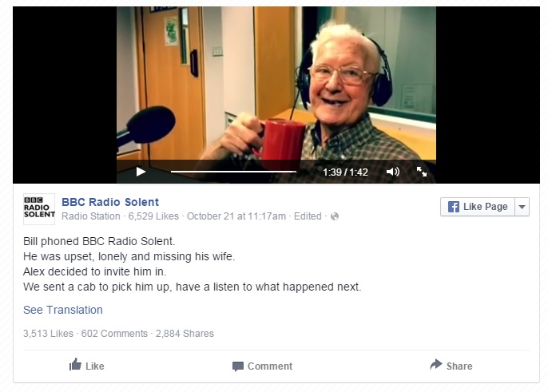
Task: Click the Comment speech bubble icon
Action: click(x=238, y=366)
